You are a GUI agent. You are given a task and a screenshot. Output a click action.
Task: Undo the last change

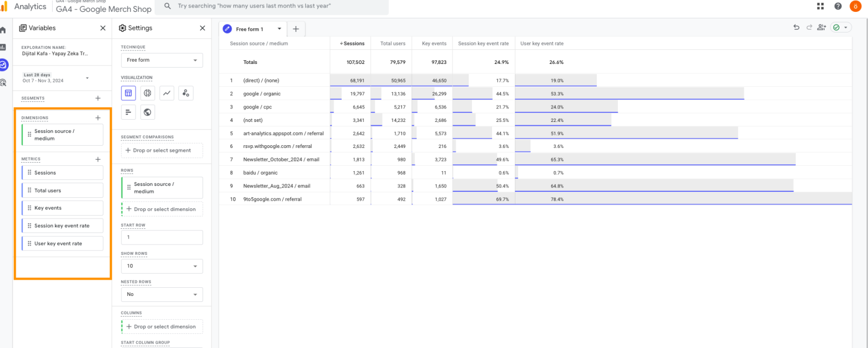click(x=796, y=27)
